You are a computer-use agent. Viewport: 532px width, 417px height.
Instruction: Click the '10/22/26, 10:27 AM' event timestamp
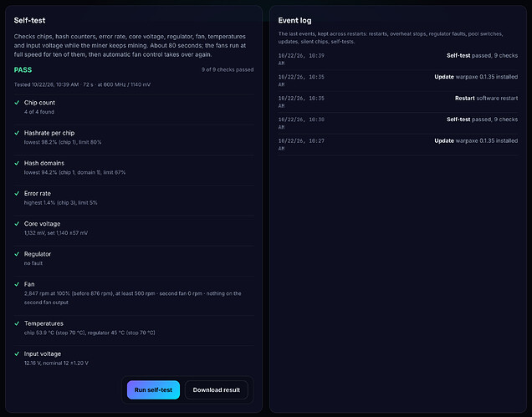coord(301,145)
